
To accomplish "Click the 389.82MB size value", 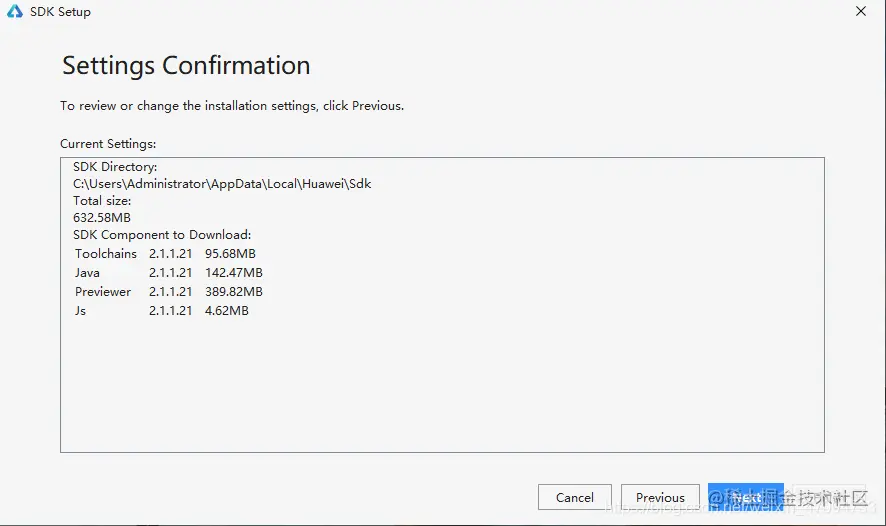I will click(x=233, y=292).
